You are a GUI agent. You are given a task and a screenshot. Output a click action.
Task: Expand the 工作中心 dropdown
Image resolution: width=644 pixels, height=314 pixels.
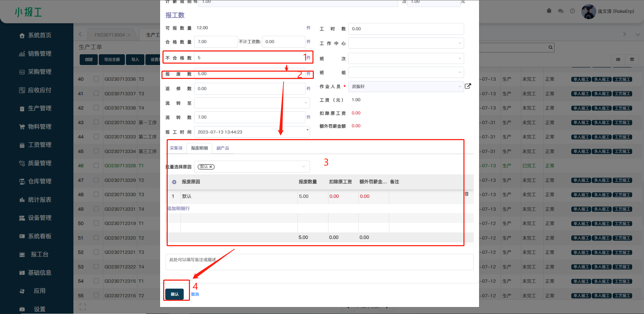(406, 43)
